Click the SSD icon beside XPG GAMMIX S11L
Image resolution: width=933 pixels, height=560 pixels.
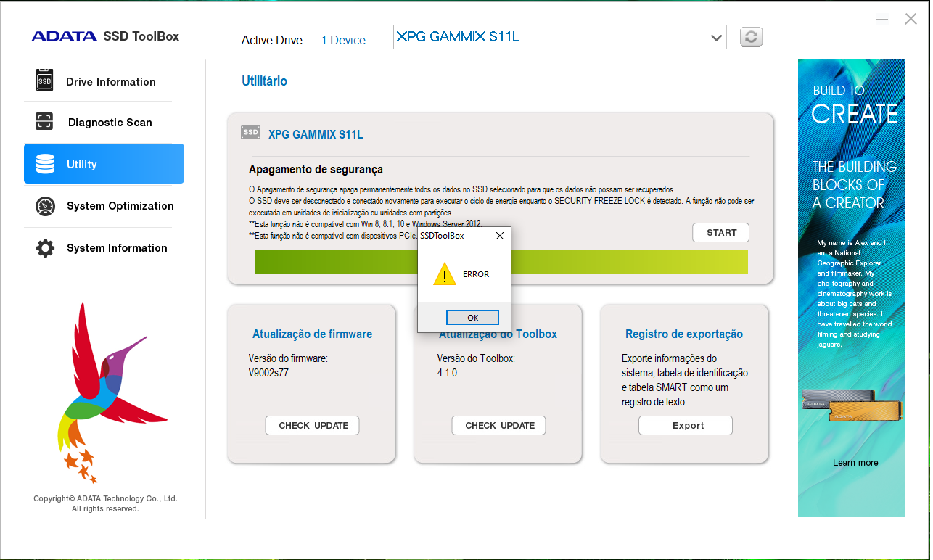251,132
